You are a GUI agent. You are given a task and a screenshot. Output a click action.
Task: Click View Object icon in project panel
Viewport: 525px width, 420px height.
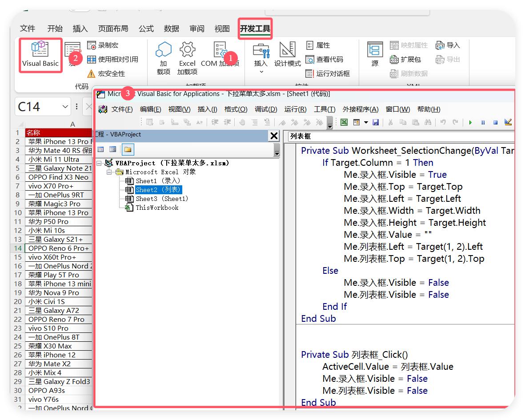[x=113, y=149]
